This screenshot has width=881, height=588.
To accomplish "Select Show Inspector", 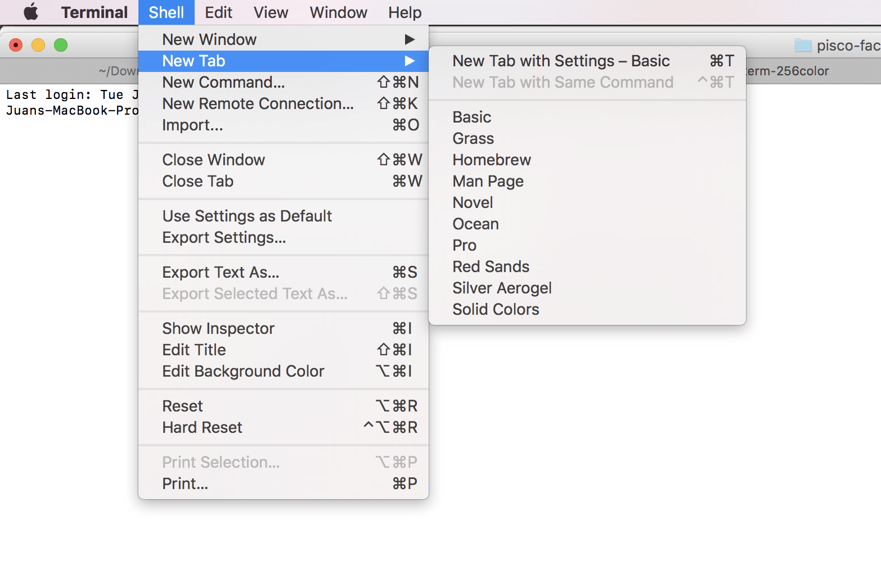I will [284, 328].
